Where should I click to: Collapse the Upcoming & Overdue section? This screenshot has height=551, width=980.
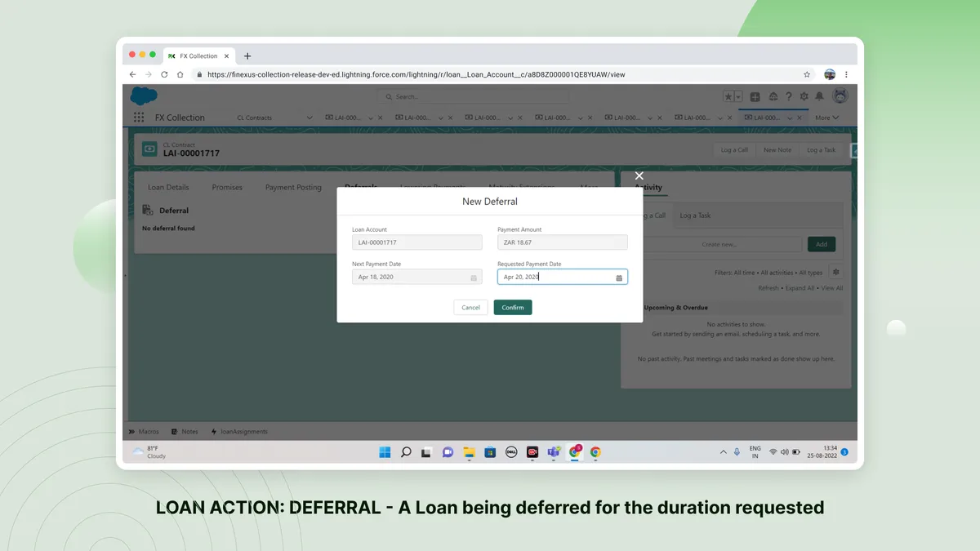coord(675,308)
